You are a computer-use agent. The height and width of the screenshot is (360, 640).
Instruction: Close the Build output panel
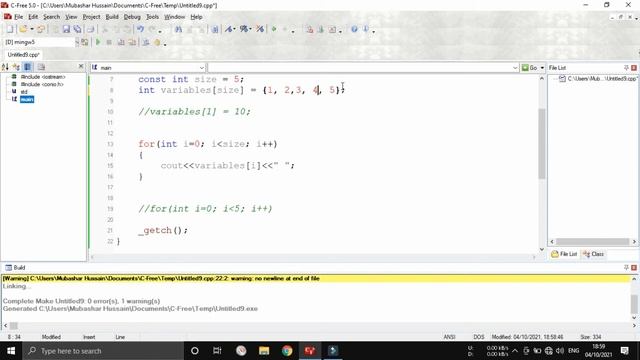click(x=634, y=267)
